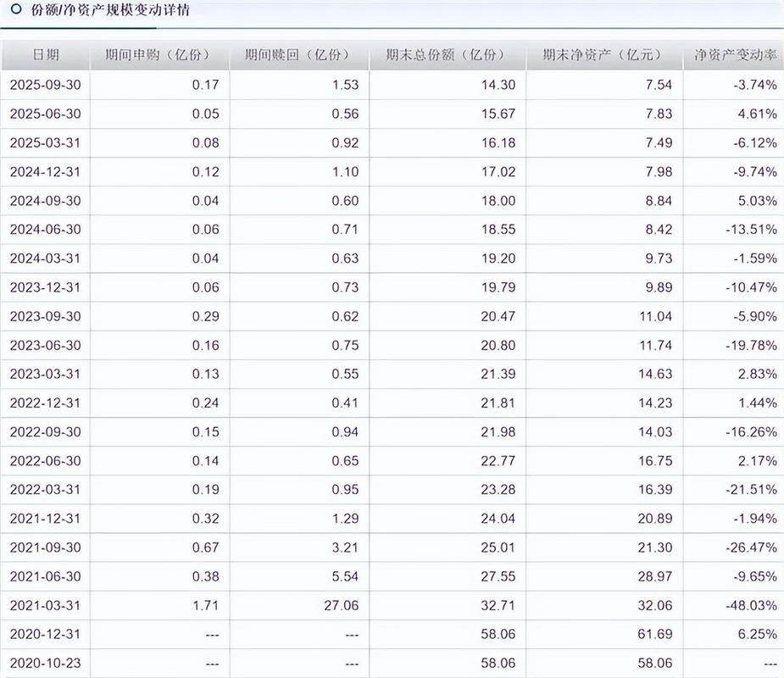
Task: Sort by the 净资产变动率 column header
Action: [734, 54]
